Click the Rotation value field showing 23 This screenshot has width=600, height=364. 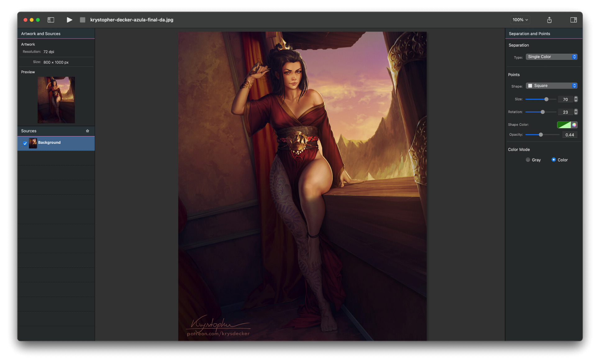565,112
